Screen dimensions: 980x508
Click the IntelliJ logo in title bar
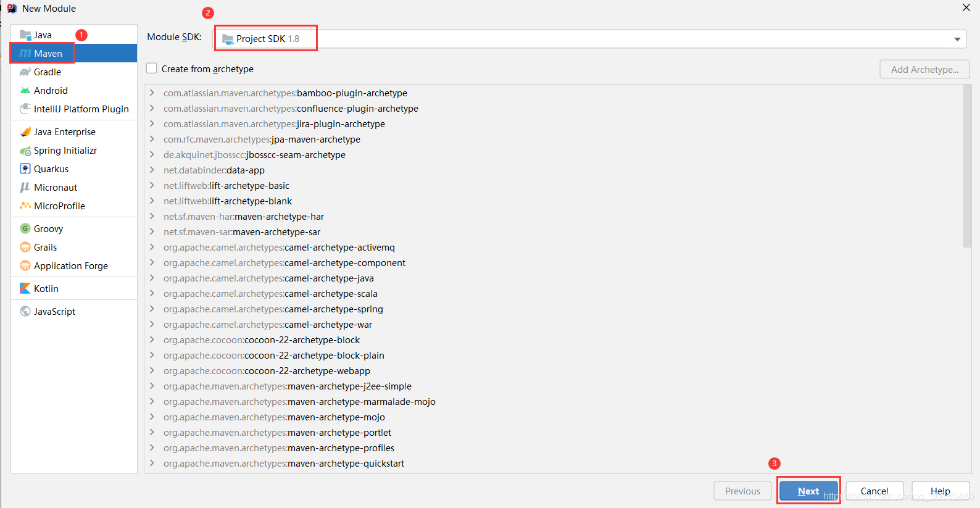tap(12, 9)
